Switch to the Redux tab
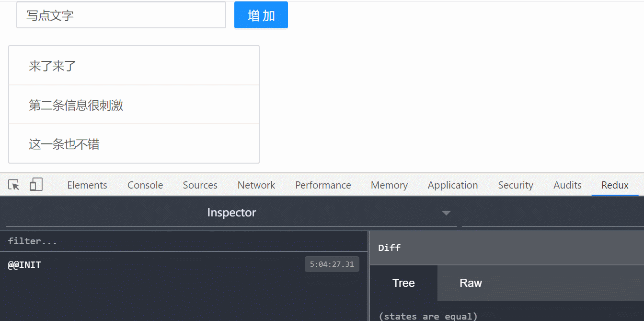 click(615, 185)
